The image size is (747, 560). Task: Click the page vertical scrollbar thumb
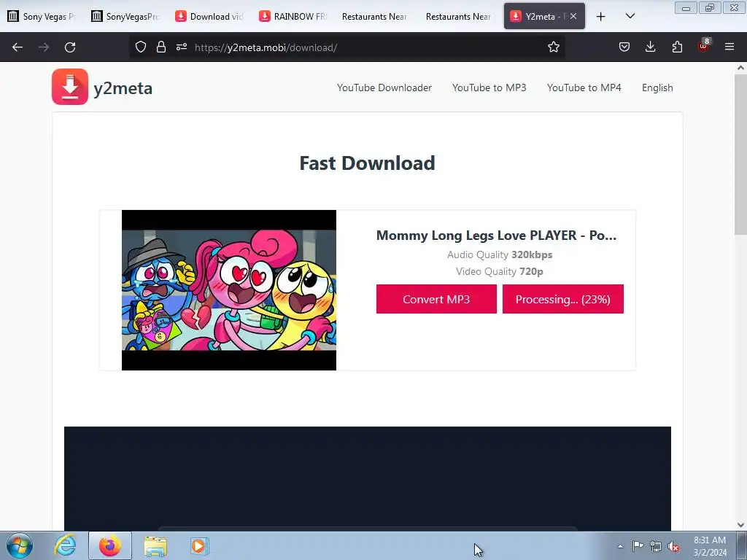tap(740, 155)
